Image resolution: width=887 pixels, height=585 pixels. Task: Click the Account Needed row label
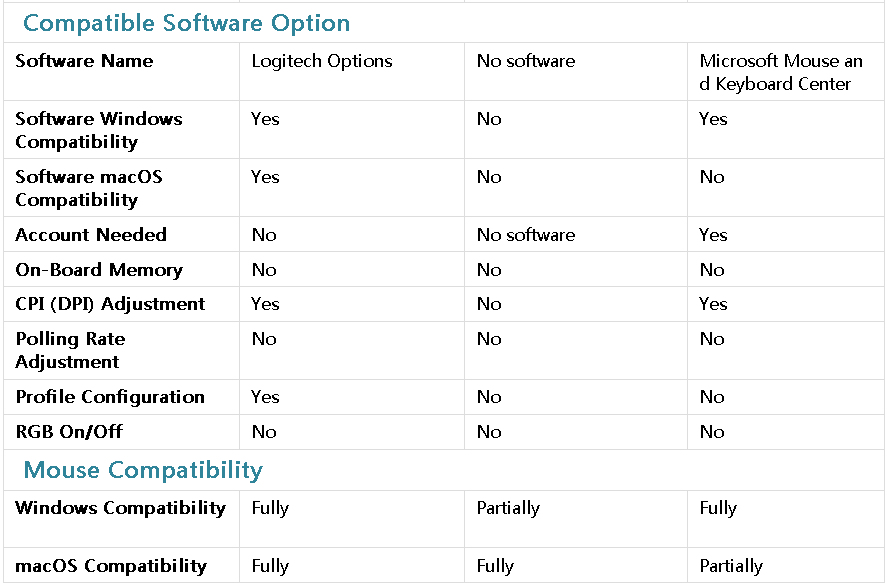pyautogui.click(x=91, y=235)
